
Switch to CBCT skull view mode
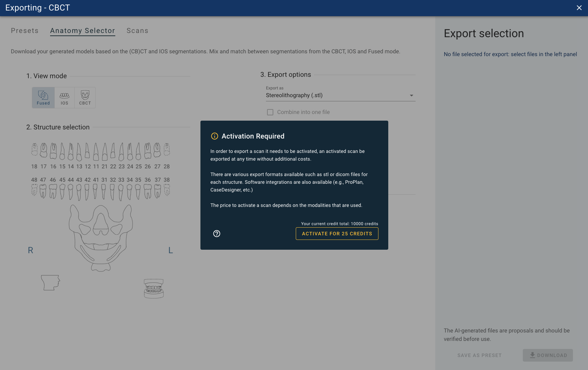(85, 97)
